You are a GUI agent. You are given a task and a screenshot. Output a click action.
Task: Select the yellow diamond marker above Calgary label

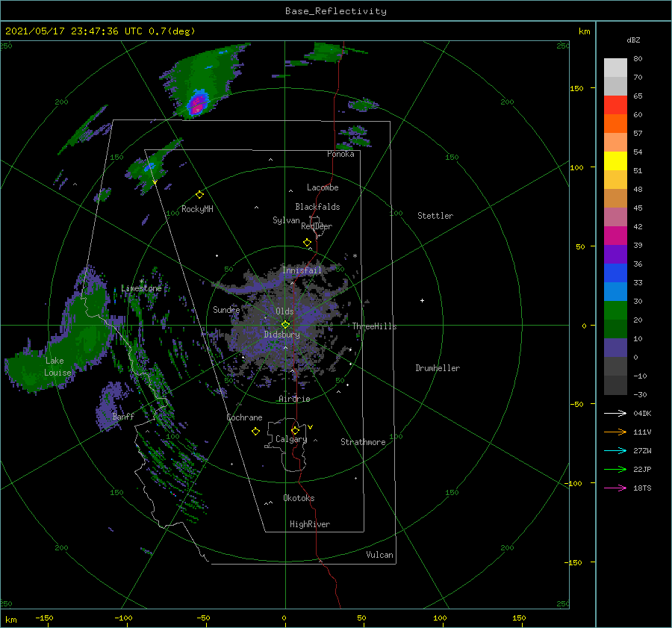coord(295,430)
